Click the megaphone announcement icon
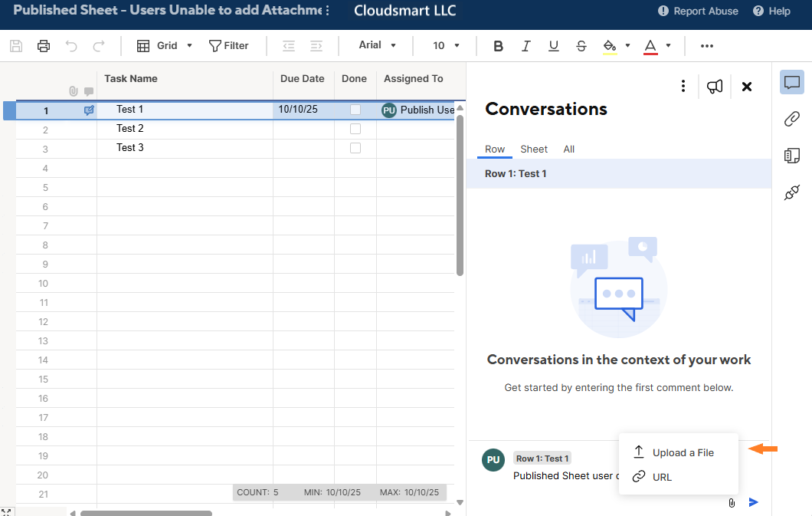The image size is (812, 516). point(715,87)
